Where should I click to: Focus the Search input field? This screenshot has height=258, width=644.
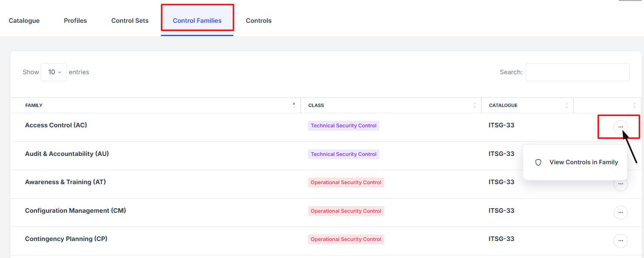pyautogui.click(x=577, y=72)
